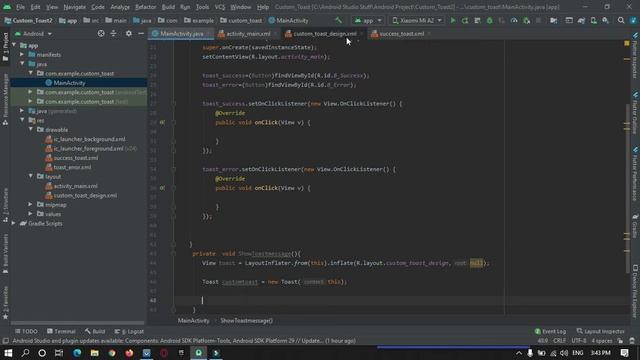Image resolution: width=640 pixels, height=360 pixels.
Task: Open the Event Log
Action: click(550, 331)
